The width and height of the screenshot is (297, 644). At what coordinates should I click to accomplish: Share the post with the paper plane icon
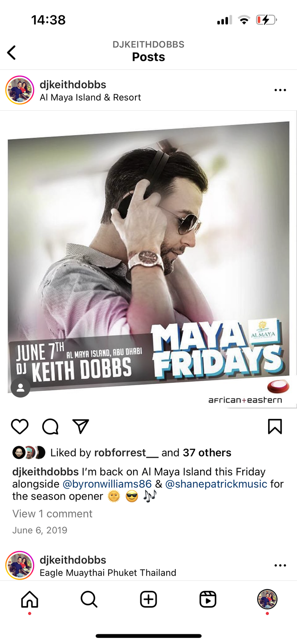80,427
